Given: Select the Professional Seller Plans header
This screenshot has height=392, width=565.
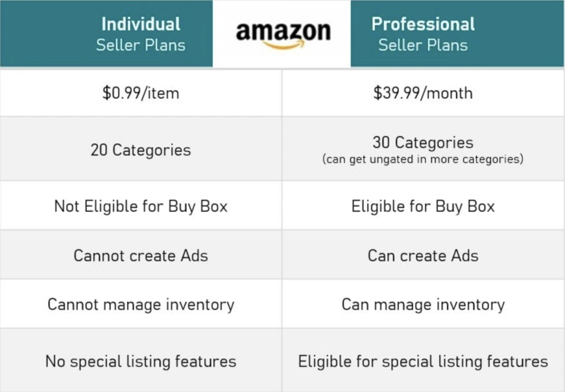Looking at the screenshot, I should (423, 34).
